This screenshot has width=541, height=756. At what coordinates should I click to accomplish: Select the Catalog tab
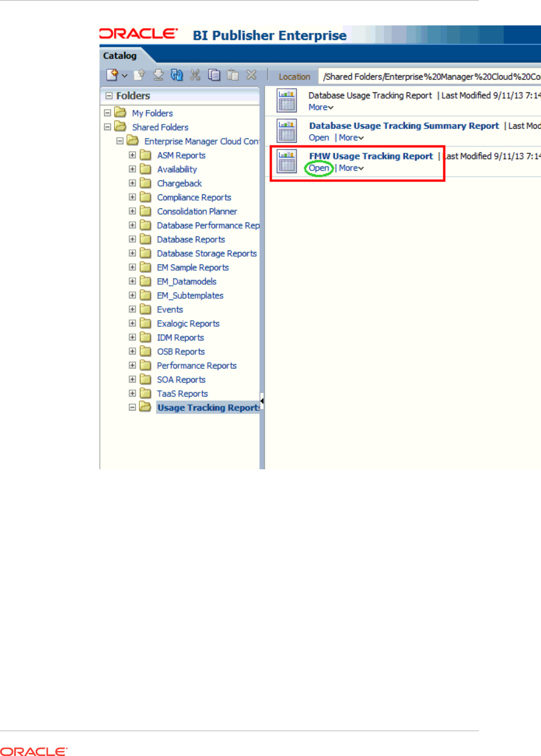120,55
